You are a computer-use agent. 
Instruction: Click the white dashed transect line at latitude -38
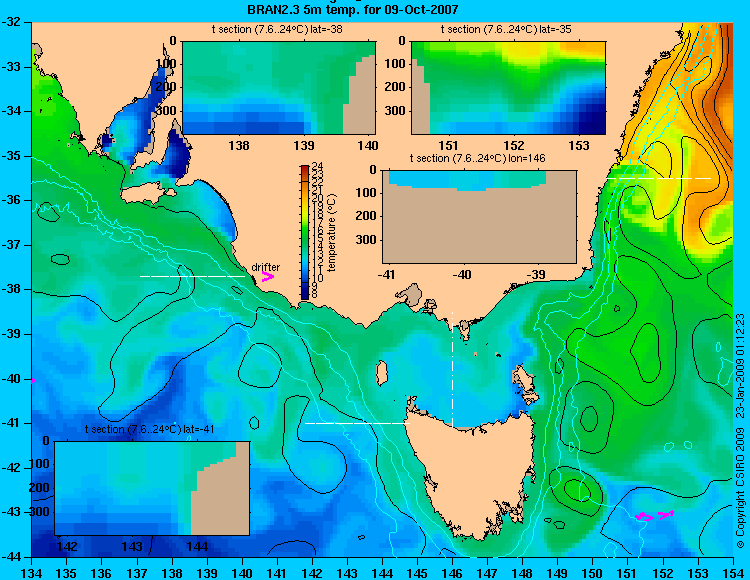(x=192, y=276)
